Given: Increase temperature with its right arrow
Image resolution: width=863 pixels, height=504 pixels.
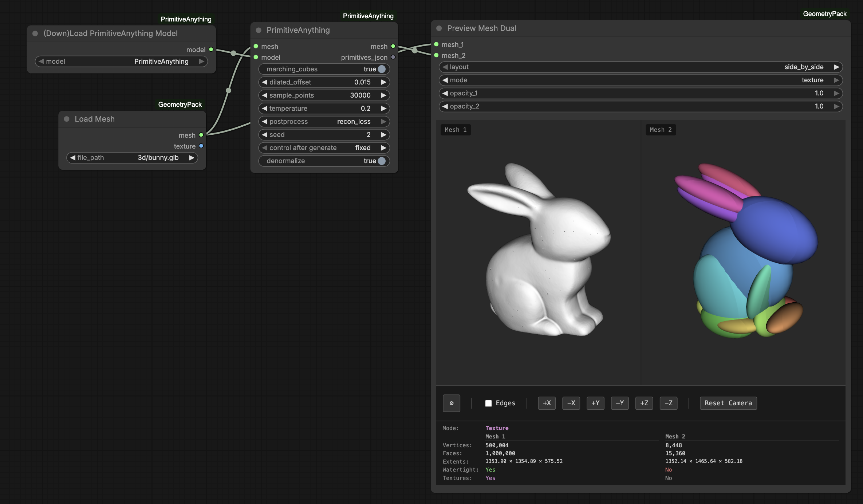Looking at the screenshot, I should [x=383, y=109].
